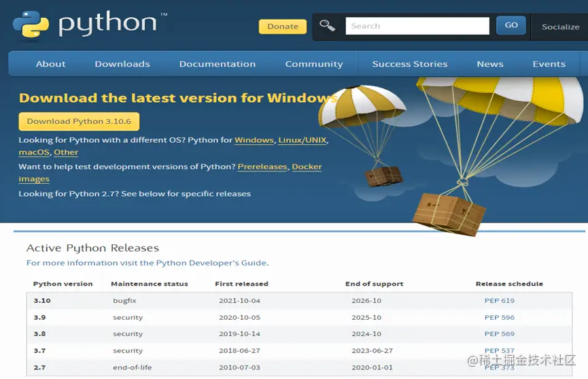Open the Documentation menu
The width and height of the screenshot is (588, 379).
[218, 64]
